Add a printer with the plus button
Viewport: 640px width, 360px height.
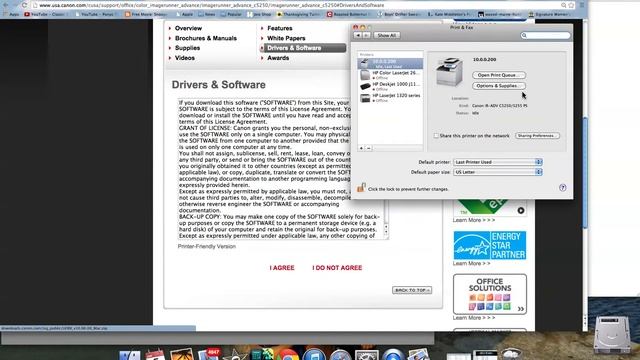(361, 148)
